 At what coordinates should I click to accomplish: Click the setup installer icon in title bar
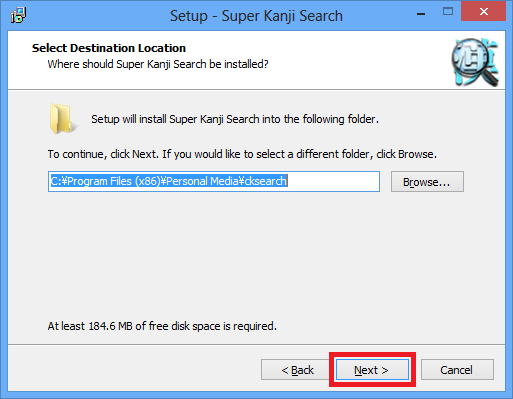tap(18, 15)
